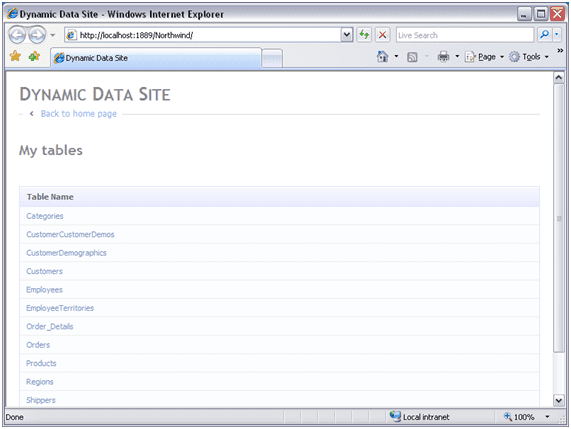
Task: Click the scrollbar down arrow
Action: (559, 400)
